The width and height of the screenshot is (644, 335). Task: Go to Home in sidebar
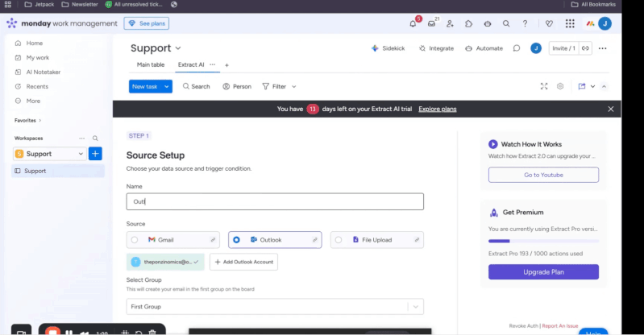35,43
